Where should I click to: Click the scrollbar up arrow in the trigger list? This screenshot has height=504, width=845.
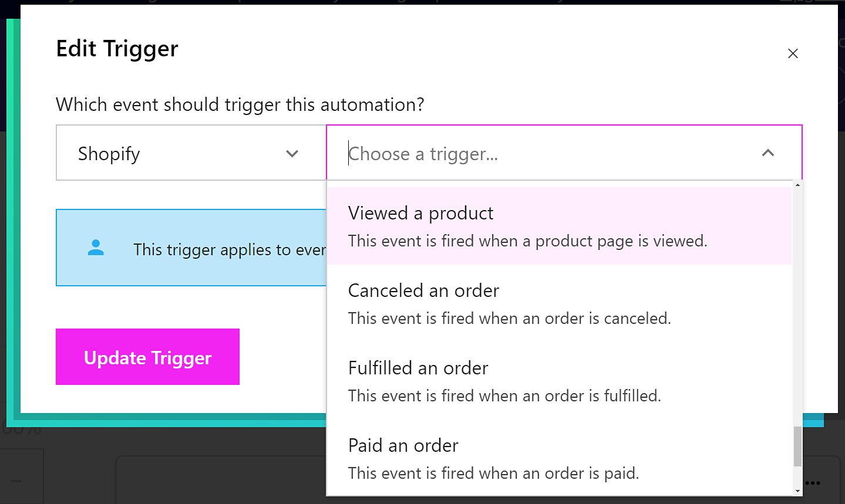point(797,185)
